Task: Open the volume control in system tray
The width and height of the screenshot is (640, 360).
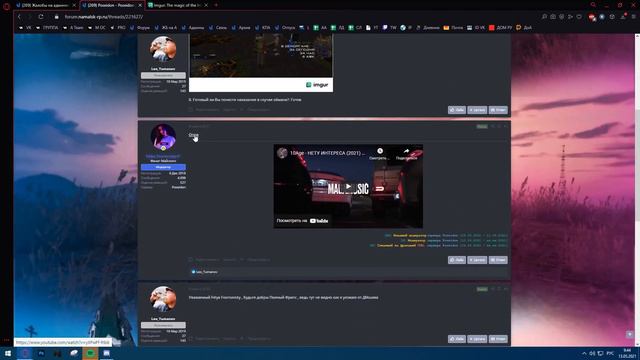Action: point(592,353)
